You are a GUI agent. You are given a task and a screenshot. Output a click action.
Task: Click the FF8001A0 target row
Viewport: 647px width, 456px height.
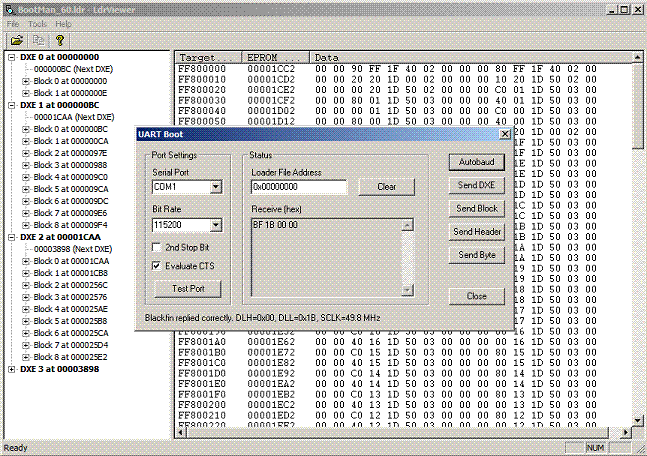click(202, 342)
